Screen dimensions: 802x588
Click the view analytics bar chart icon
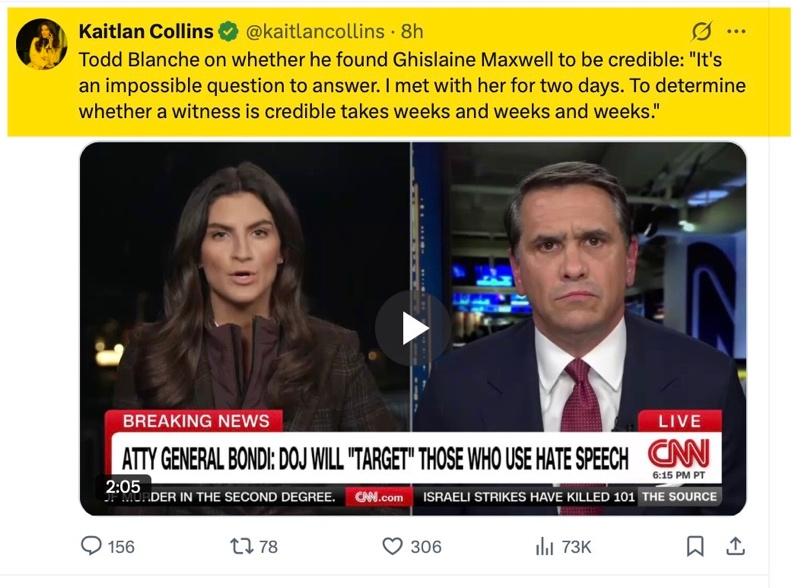point(545,546)
